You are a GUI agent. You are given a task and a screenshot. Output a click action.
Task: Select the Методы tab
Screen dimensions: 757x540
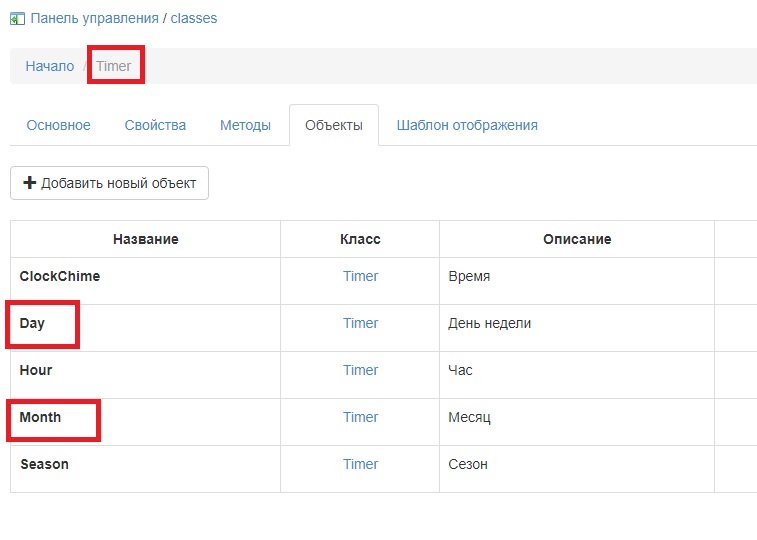(x=245, y=125)
